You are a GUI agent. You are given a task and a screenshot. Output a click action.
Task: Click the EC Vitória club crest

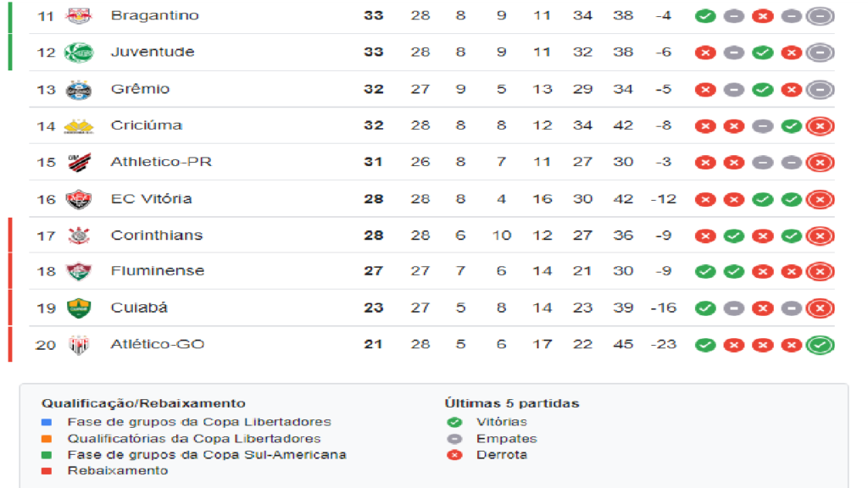click(x=79, y=199)
